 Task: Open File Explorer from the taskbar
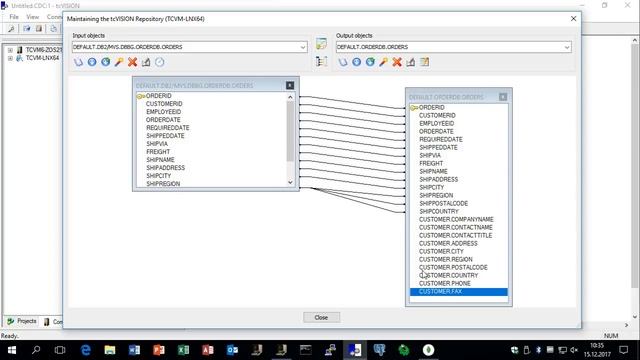coord(110,350)
